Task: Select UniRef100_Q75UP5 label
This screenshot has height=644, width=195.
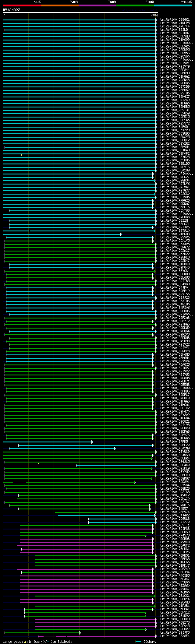Action: tap(175, 50)
